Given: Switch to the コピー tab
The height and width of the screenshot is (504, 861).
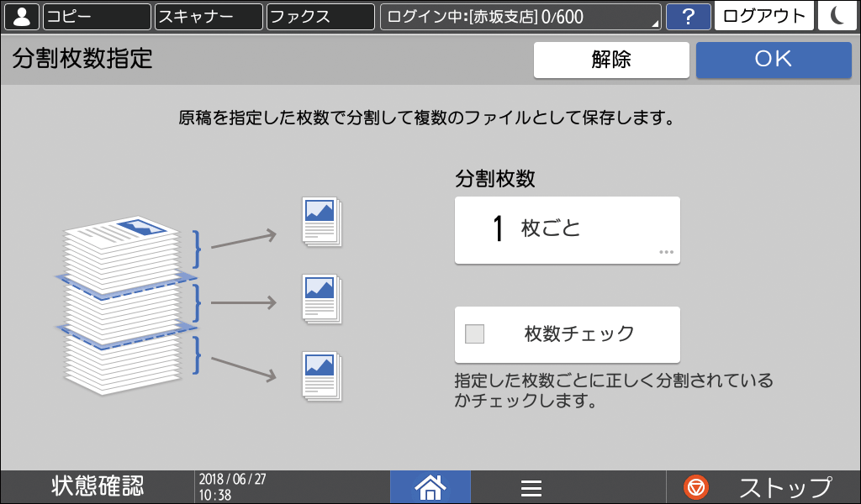Looking at the screenshot, I should (x=96, y=16).
